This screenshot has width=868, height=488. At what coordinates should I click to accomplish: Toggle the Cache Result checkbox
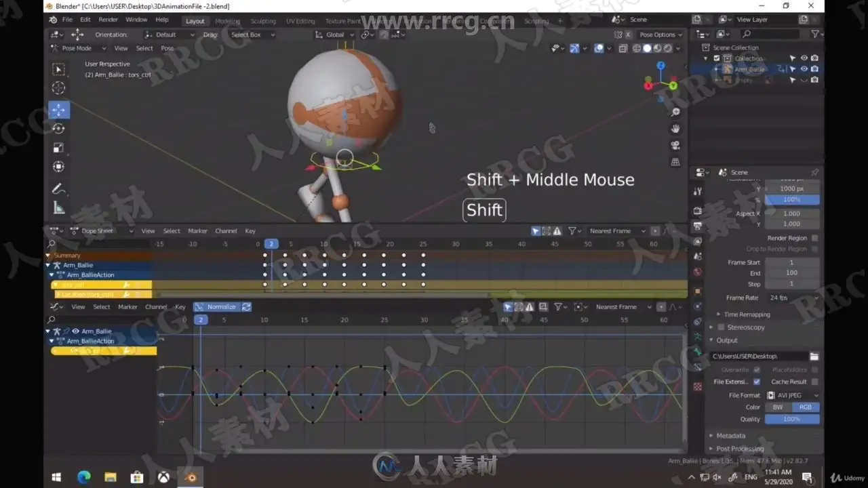(814, 382)
